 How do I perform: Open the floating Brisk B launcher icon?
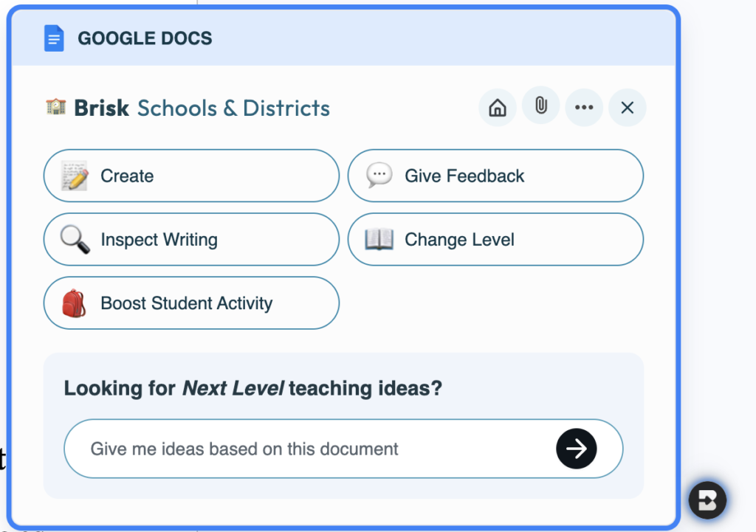[707, 500]
